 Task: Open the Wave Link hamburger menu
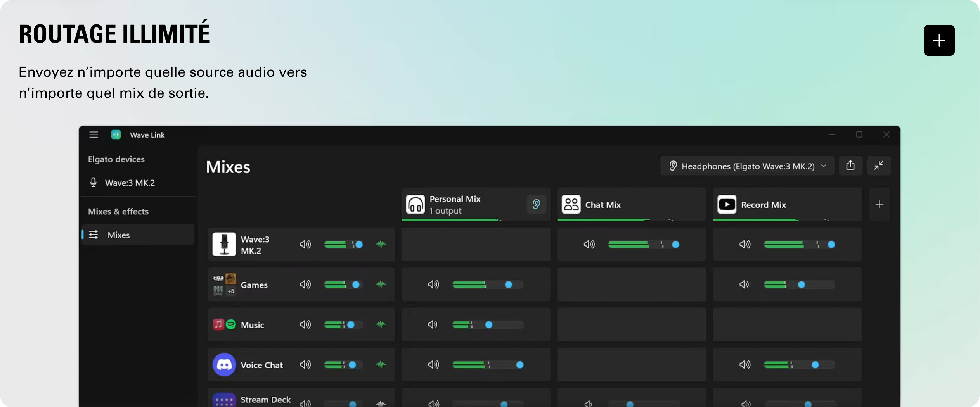pyautogui.click(x=93, y=135)
